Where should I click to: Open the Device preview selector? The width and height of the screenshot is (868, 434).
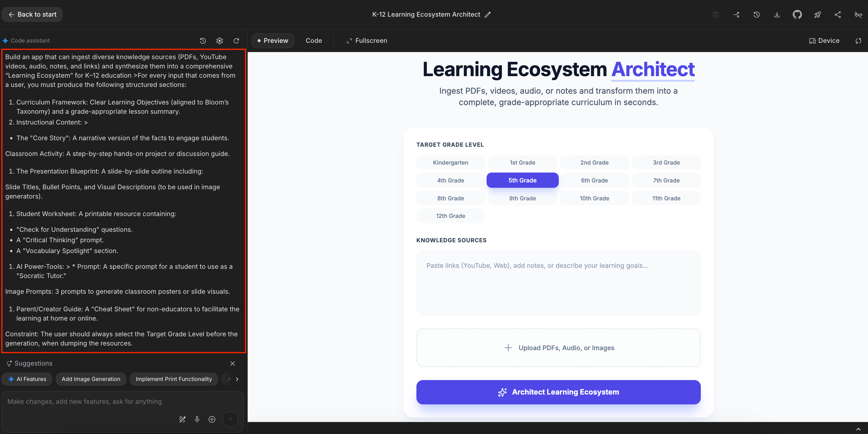(824, 41)
